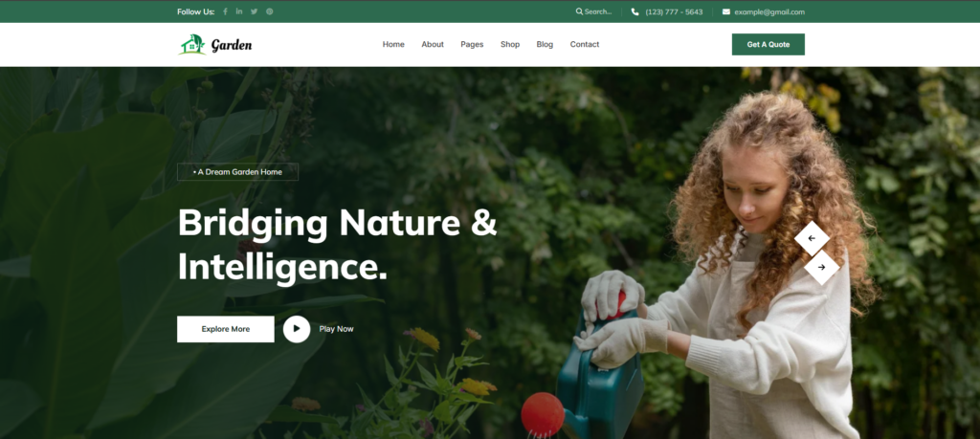Expand the Pages menu

point(472,44)
